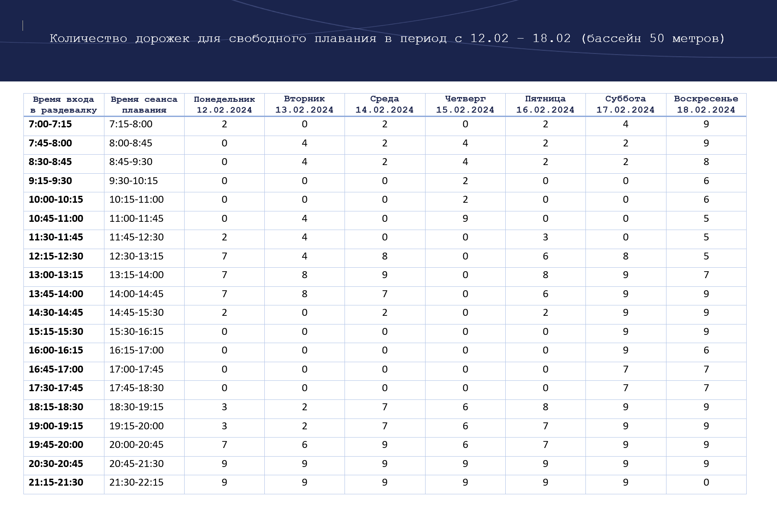
Task: Click swim session '12:30-13:15'
Action: coord(137,256)
